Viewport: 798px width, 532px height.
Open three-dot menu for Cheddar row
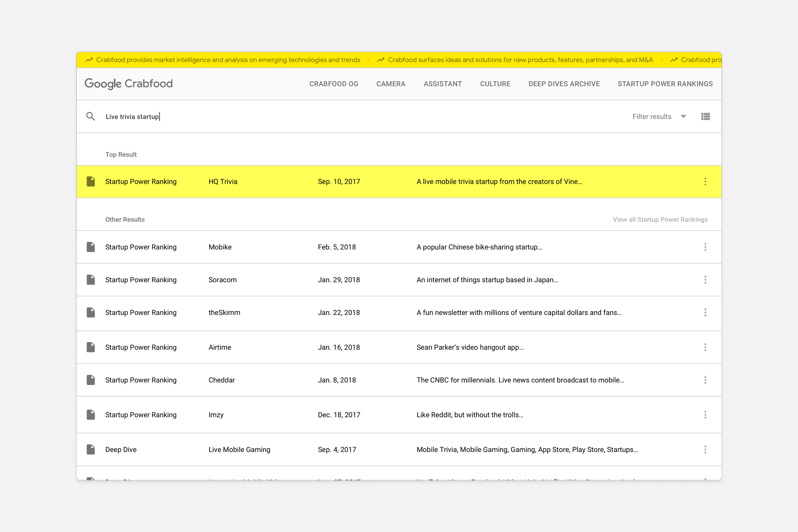(705, 380)
